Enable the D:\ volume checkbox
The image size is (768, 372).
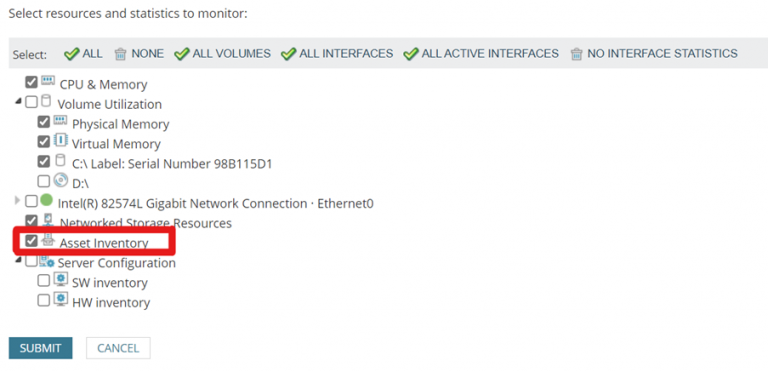point(44,181)
